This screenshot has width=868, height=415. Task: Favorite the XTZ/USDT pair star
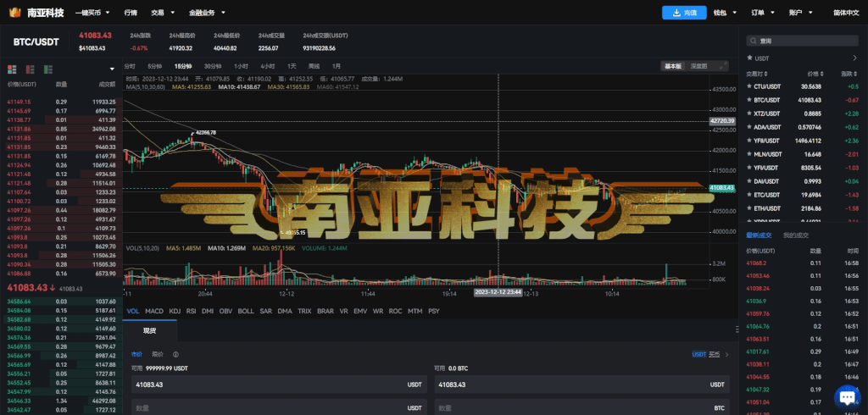point(749,113)
